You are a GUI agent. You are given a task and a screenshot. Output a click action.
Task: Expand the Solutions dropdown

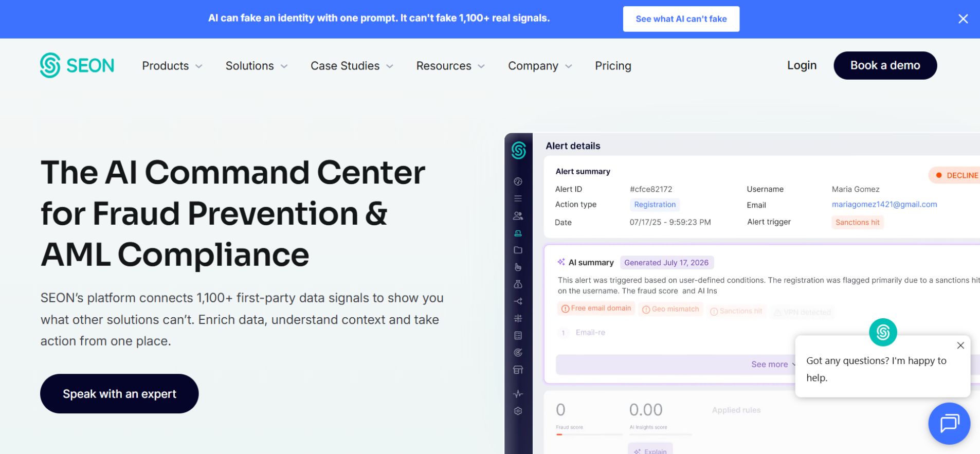[257, 66]
